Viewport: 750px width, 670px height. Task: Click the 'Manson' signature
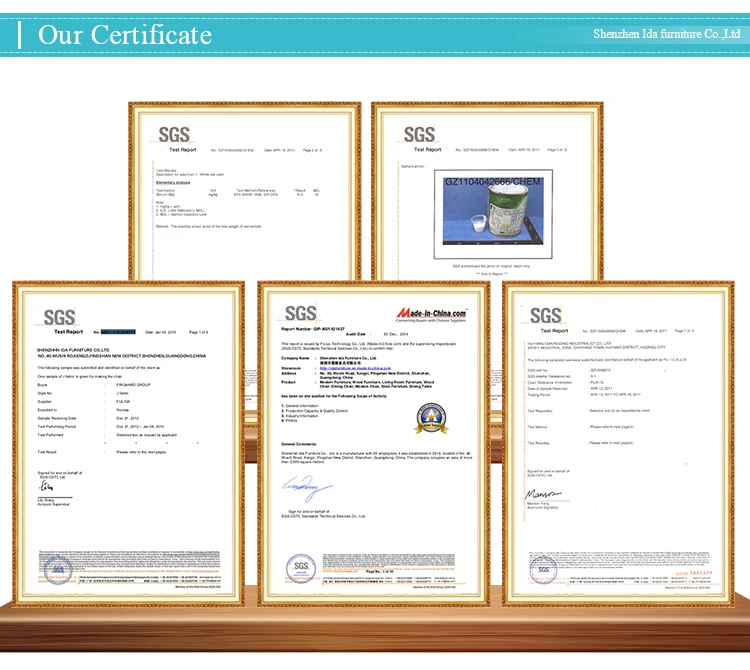[542, 494]
